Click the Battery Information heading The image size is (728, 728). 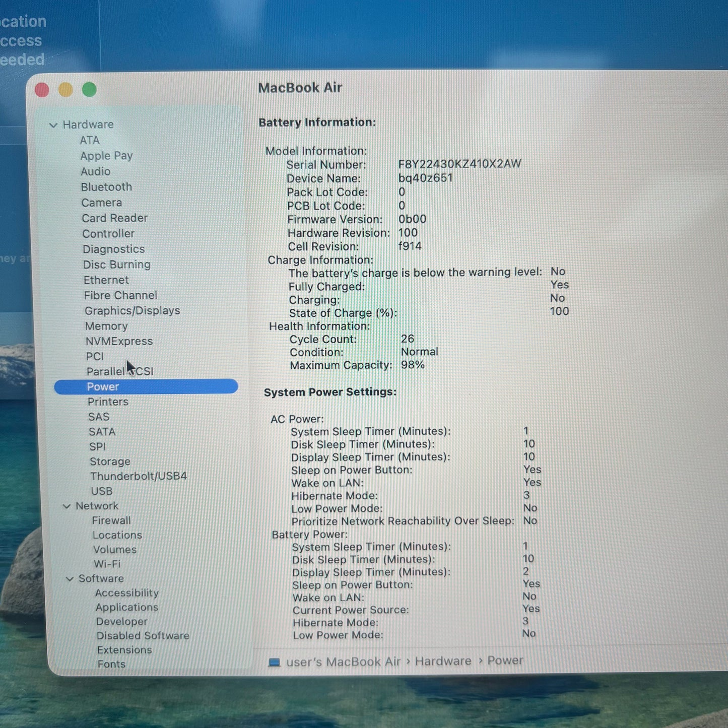[317, 122]
